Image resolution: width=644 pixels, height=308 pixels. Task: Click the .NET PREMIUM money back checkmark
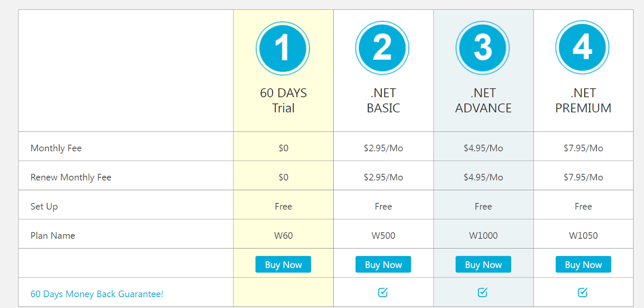point(583,292)
